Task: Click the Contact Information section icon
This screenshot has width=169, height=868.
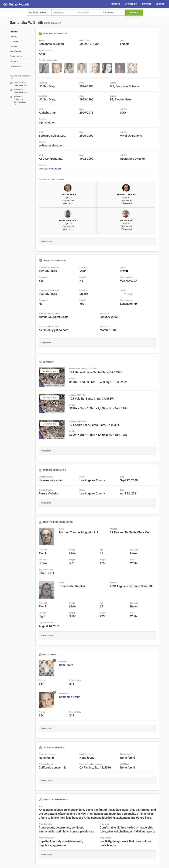Action: [x=41, y=260]
